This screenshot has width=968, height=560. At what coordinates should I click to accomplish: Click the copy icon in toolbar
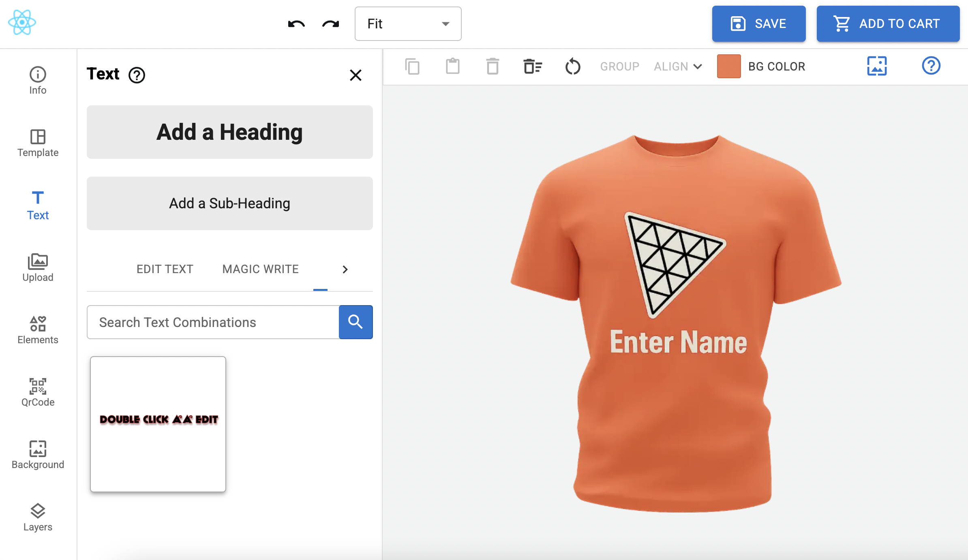point(412,66)
